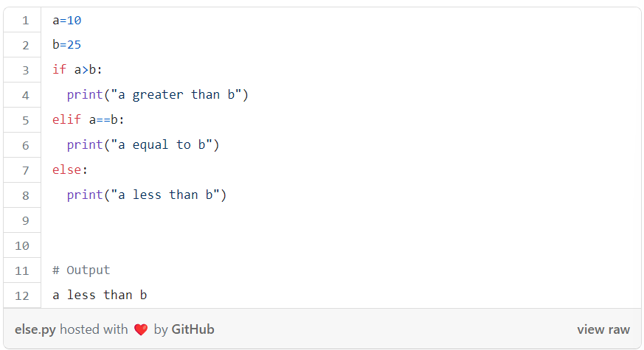This screenshot has width=644, height=350.
Task: Select line number 5 in gutter
Action: [x=26, y=120]
